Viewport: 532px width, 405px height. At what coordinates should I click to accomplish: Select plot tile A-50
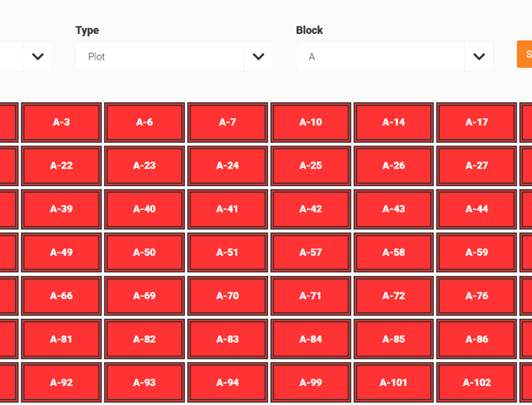pyautogui.click(x=145, y=252)
